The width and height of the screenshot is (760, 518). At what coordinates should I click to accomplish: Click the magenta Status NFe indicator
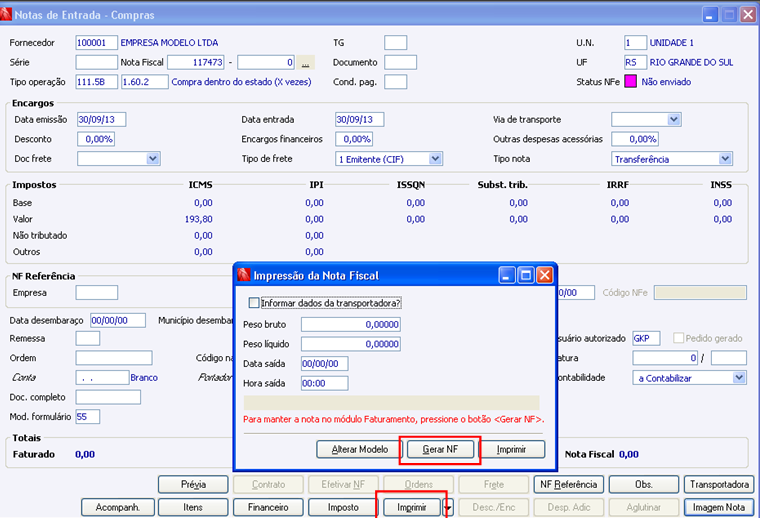pyautogui.click(x=630, y=81)
